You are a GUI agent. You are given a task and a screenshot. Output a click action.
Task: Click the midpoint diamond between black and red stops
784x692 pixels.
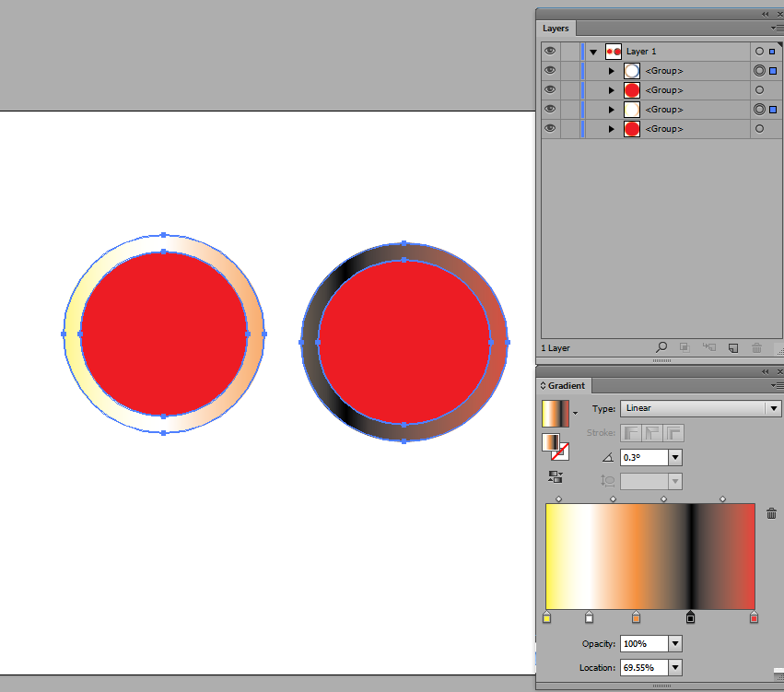tap(722, 499)
